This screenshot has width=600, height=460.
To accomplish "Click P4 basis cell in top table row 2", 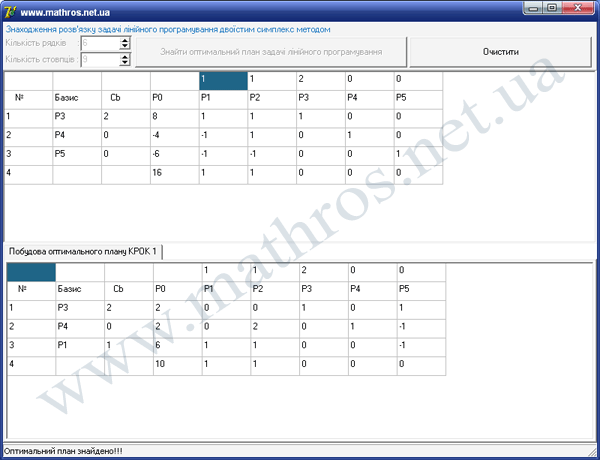I will click(x=77, y=137).
